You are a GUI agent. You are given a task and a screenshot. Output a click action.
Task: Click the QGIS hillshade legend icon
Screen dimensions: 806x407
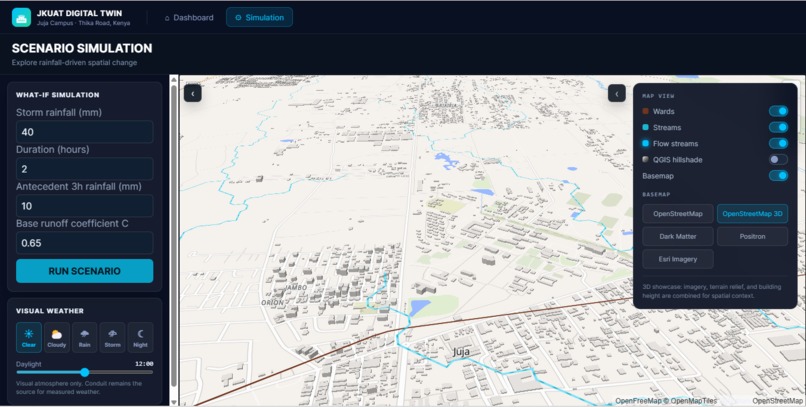point(646,159)
